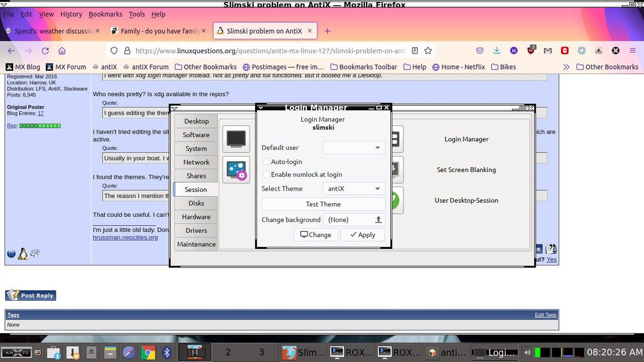This screenshot has width=644, height=362.
Task: Click the blue globe icon under the post
Action: click(x=11, y=254)
